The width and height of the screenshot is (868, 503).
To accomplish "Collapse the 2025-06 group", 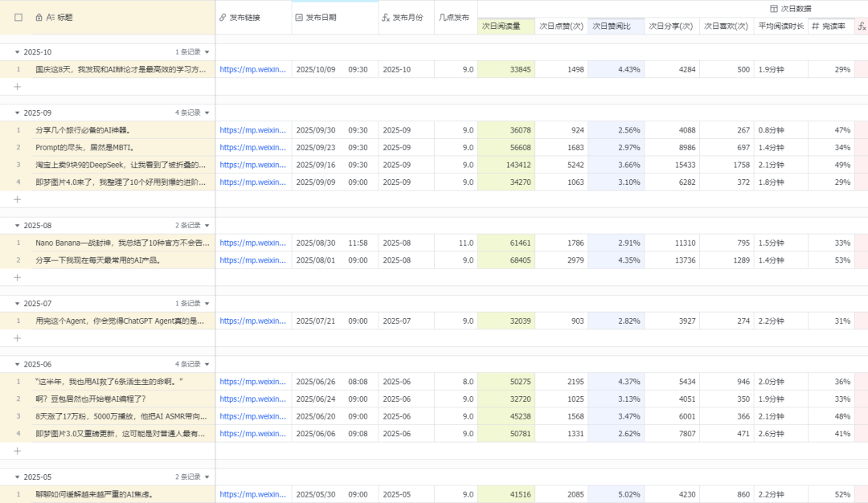I will tap(17, 365).
